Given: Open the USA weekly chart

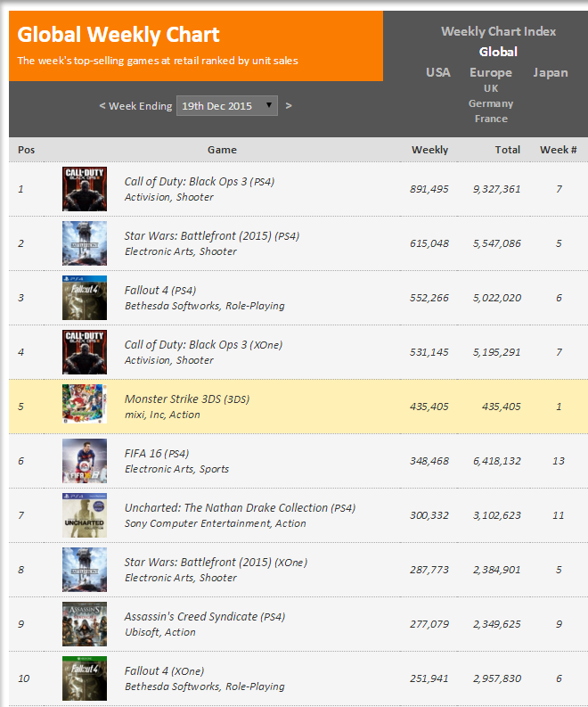Looking at the screenshot, I should (x=438, y=72).
